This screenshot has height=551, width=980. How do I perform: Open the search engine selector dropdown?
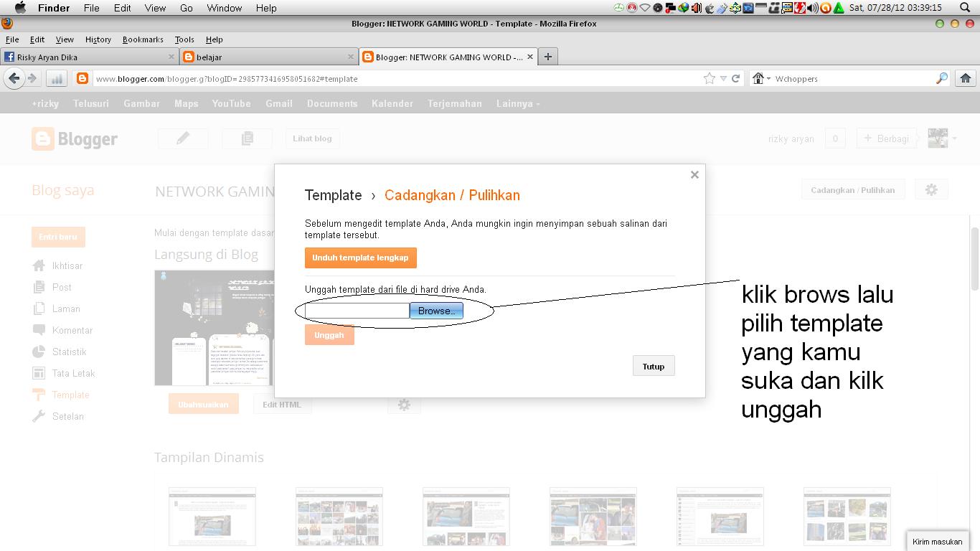[761, 78]
